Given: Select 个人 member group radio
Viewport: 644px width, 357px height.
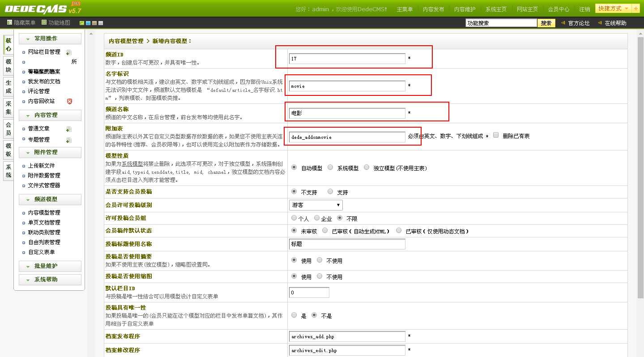Looking at the screenshot, I should 294,218.
